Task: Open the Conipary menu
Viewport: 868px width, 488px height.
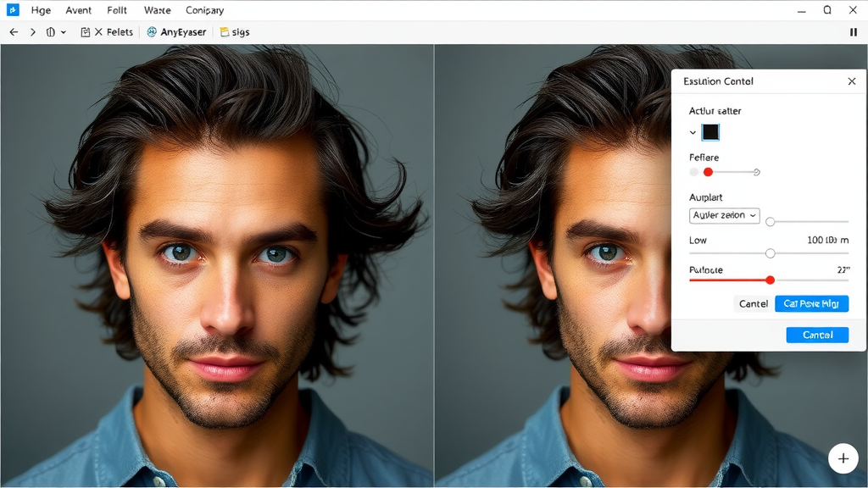Action: 203,10
